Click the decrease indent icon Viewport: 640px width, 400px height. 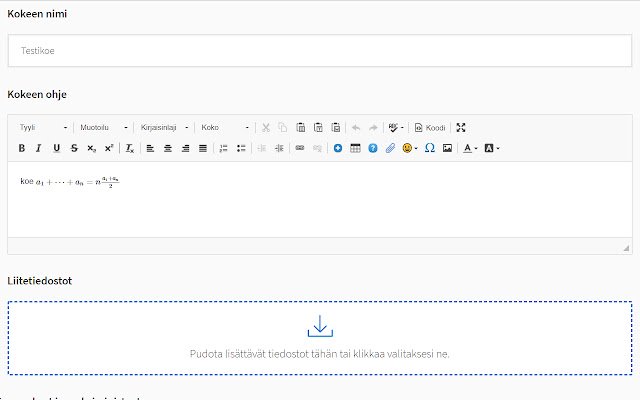pyautogui.click(x=262, y=148)
